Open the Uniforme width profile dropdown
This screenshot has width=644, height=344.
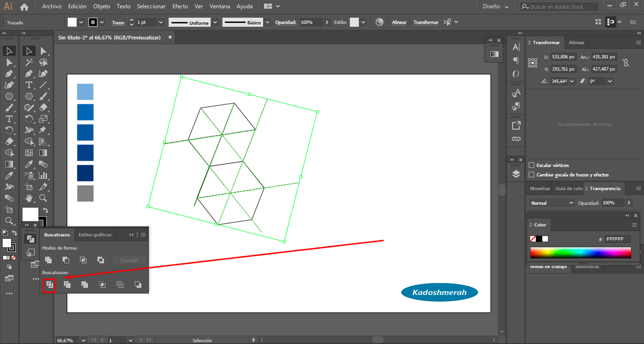pyautogui.click(x=215, y=22)
